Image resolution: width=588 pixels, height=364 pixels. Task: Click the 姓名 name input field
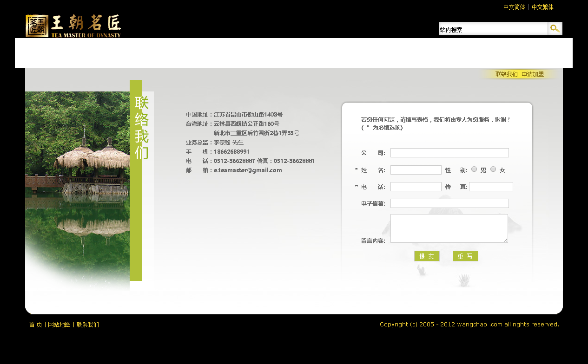click(x=416, y=170)
